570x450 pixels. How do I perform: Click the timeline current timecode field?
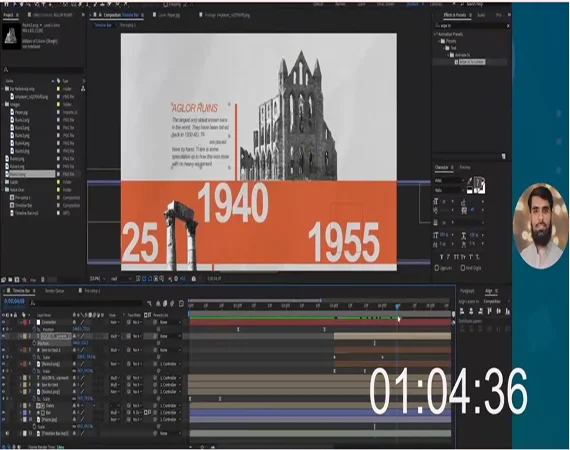tap(14, 301)
